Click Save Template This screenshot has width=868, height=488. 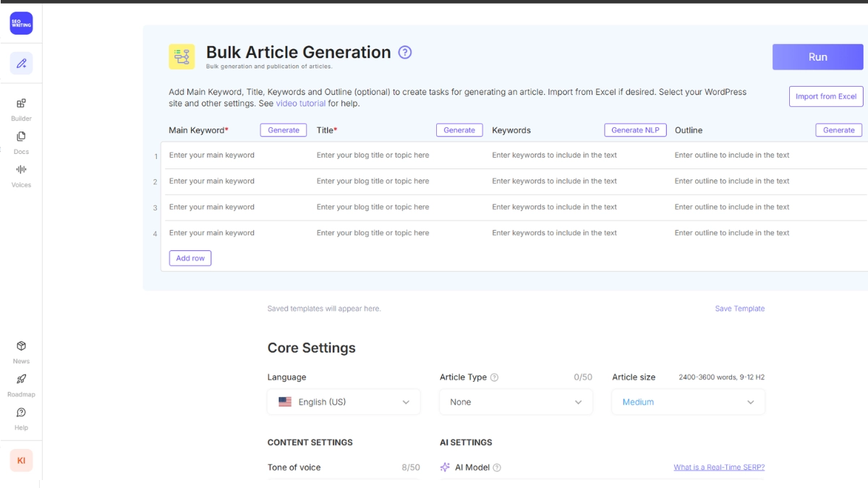click(x=739, y=308)
